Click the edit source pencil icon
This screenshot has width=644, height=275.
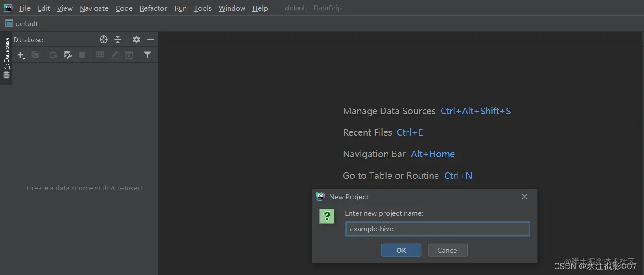pyautogui.click(x=115, y=55)
